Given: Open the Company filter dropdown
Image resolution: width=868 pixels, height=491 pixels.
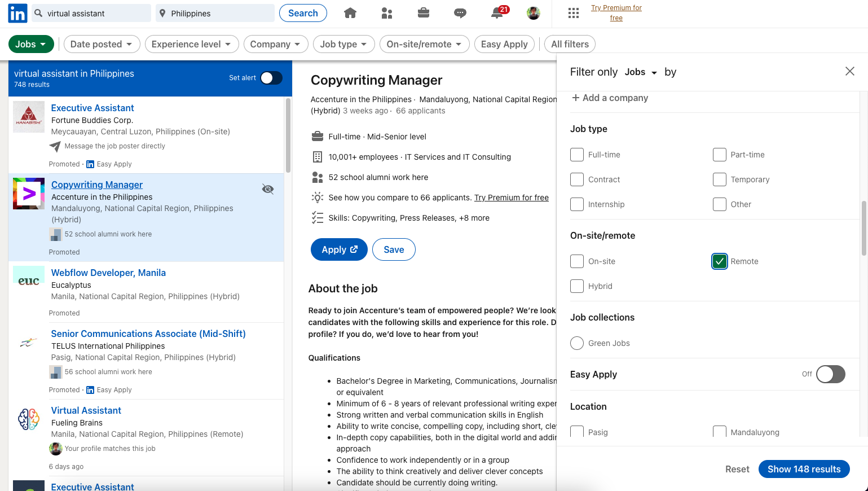Looking at the screenshot, I should point(276,44).
